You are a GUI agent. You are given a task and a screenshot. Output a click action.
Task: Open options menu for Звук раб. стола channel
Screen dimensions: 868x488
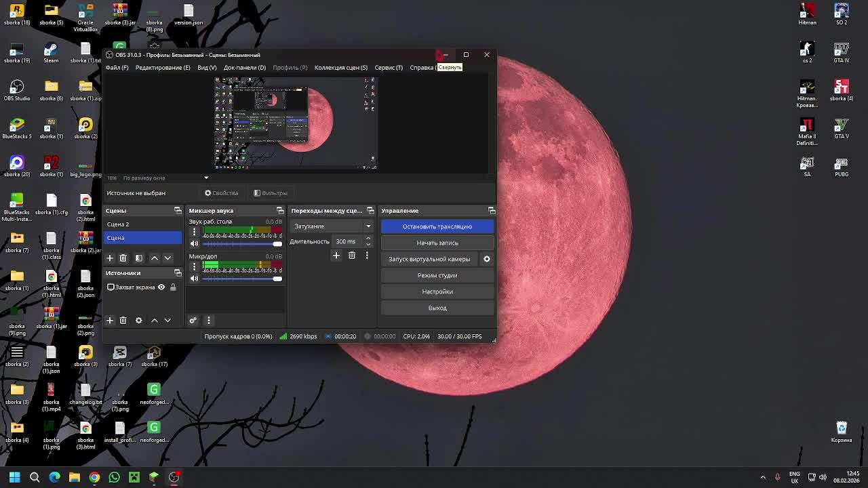click(194, 231)
